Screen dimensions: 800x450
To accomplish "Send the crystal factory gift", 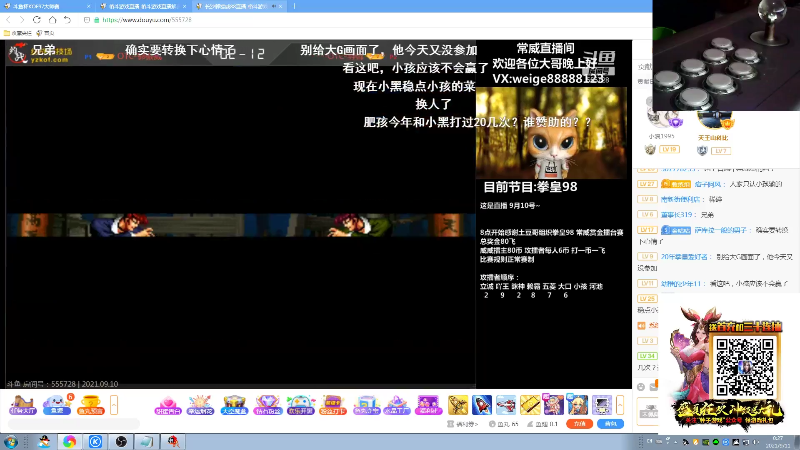I will 396,405.
